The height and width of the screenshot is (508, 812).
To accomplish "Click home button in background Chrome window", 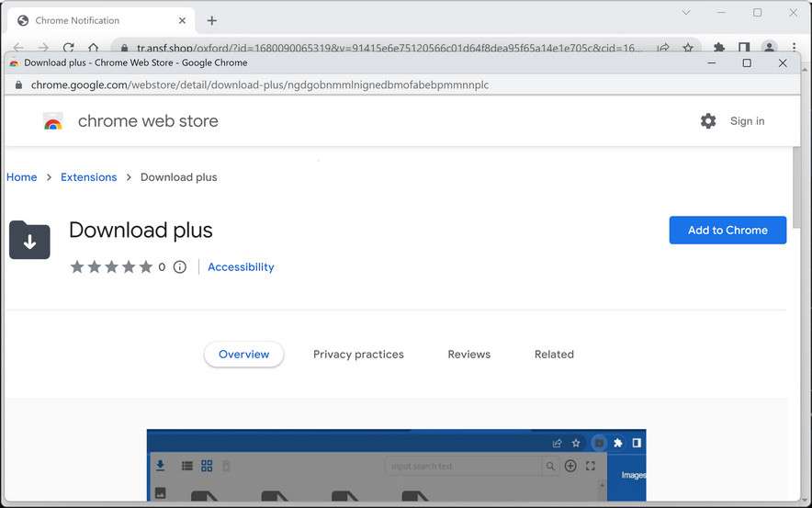I will point(93,48).
